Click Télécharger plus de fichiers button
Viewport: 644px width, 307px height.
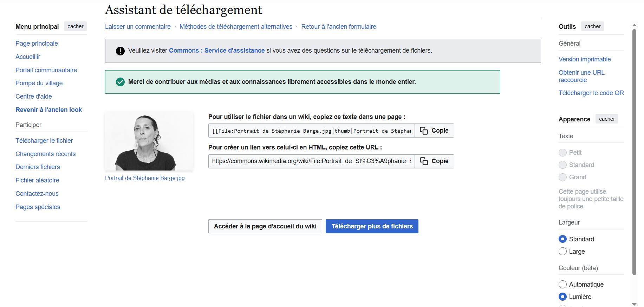(372, 226)
